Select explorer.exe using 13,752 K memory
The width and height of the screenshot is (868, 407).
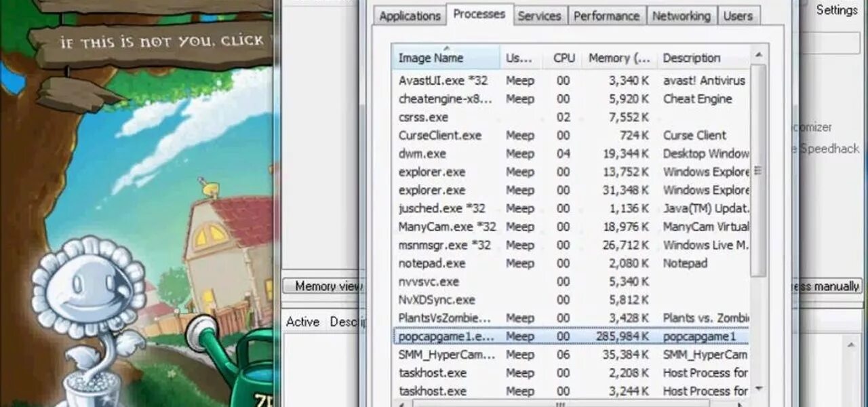click(x=571, y=172)
